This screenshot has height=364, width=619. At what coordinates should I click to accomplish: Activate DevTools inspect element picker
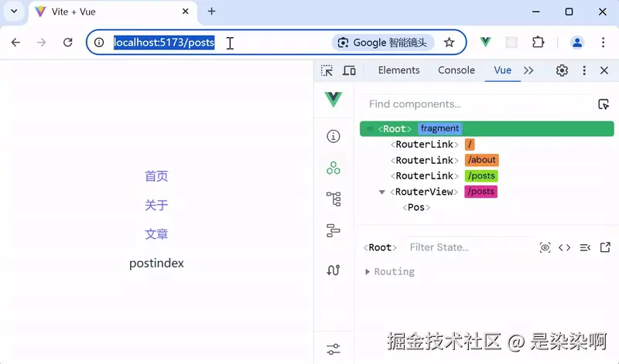[x=327, y=70]
